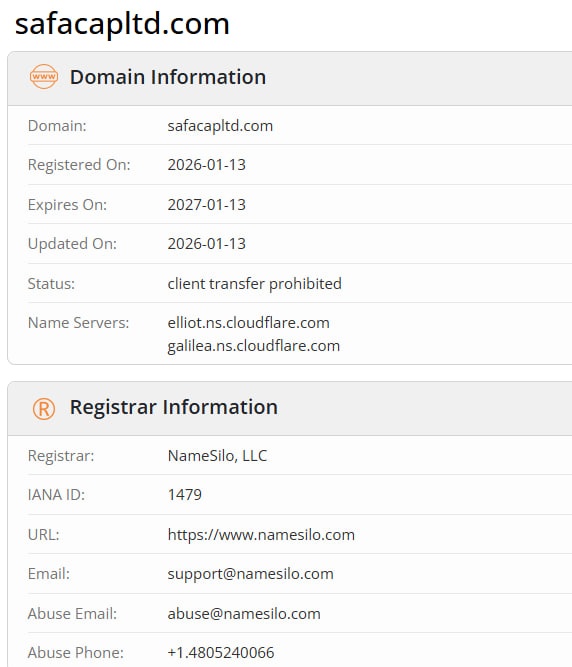This screenshot has height=667, width=572.
Task: Click the Updated On: label
Action: (72, 244)
